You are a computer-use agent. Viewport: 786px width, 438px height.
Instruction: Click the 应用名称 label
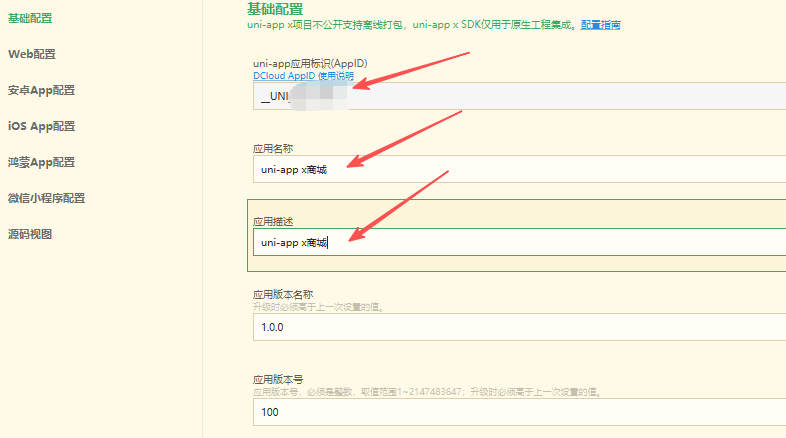pyautogui.click(x=273, y=148)
